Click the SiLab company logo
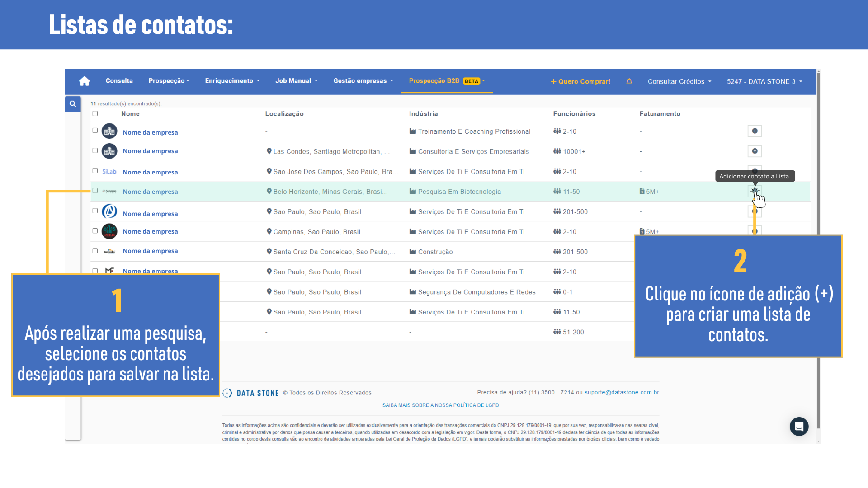Image resolution: width=868 pixels, height=488 pixels. tap(109, 172)
